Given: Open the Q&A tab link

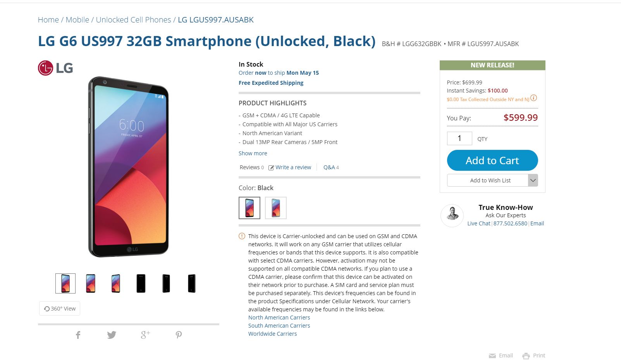Looking at the screenshot, I should (x=329, y=167).
